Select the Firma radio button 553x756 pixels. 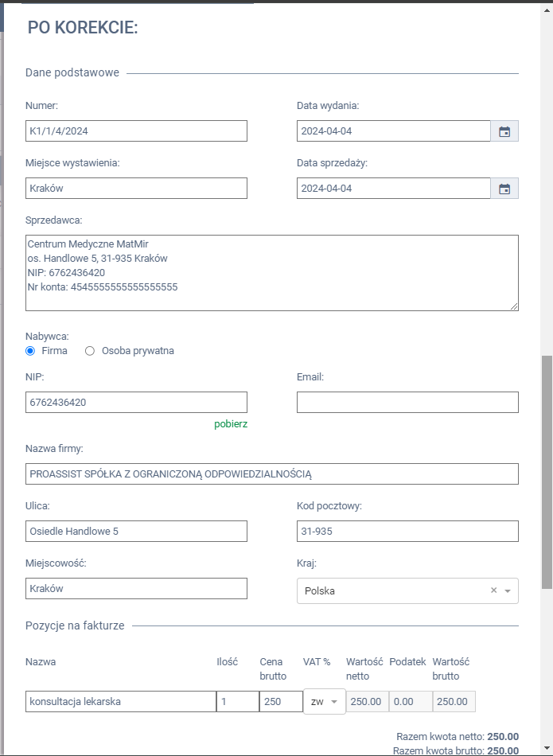coord(31,351)
